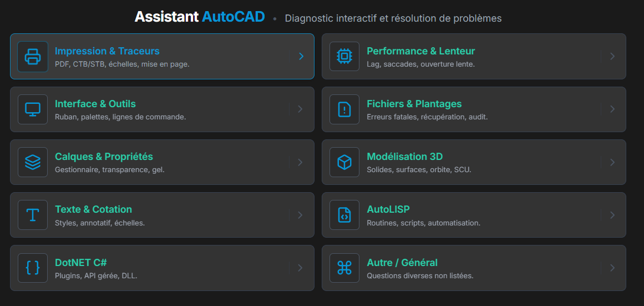Choose the Autre / Général title
This screenshot has height=306, width=644.
[402, 262]
